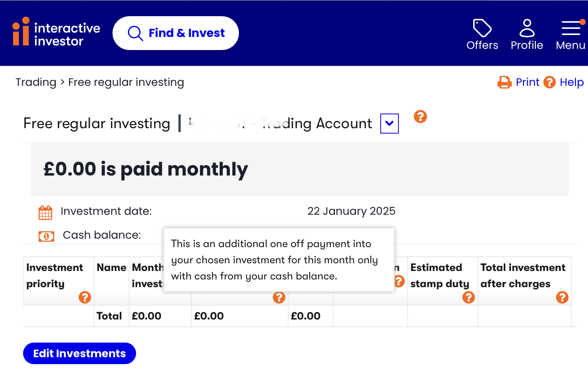
Task: Click the cash balance money icon
Action: click(46, 236)
